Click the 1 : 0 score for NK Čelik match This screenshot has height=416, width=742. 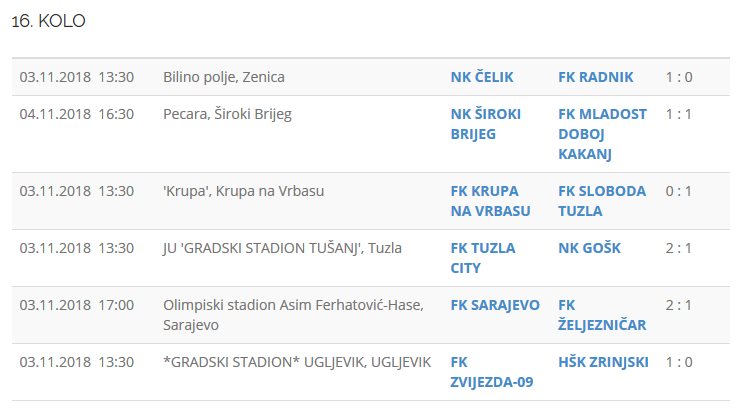click(679, 77)
